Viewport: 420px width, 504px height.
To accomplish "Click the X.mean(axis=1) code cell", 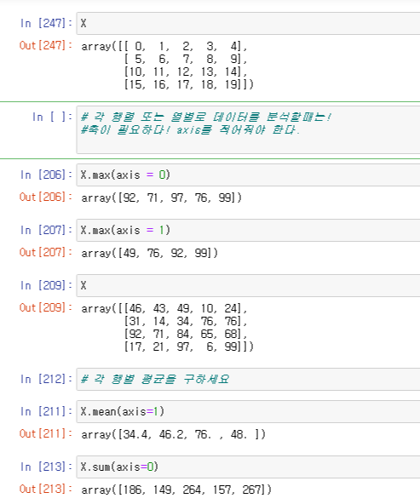I will pos(248,411).
